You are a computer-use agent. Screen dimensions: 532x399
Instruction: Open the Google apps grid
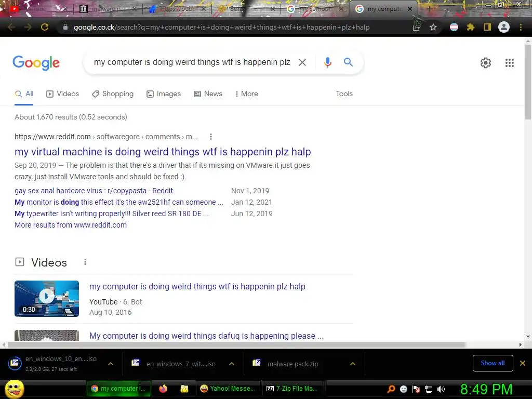click(x=510, y=63)
